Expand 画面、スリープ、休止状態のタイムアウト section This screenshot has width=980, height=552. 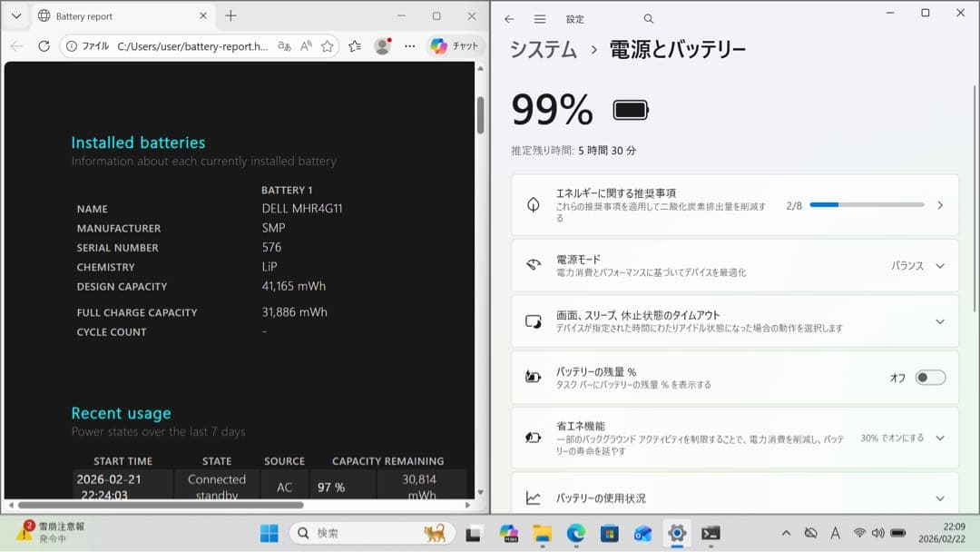tap(941, 320)
